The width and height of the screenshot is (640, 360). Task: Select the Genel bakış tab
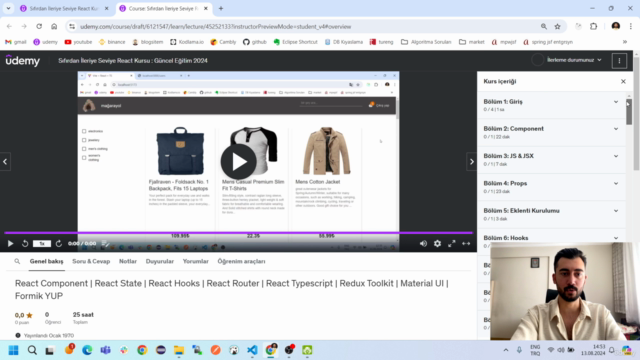point(47,261)
